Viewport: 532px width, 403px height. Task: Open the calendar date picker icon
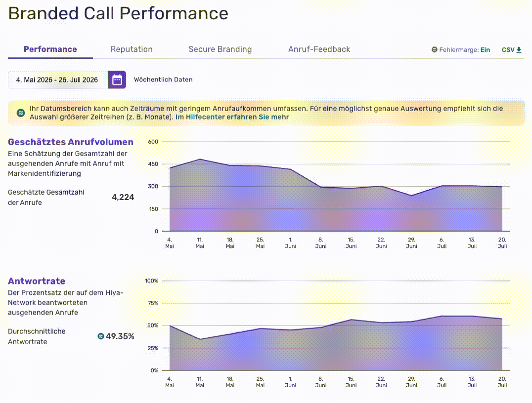(x=117, y=80)
